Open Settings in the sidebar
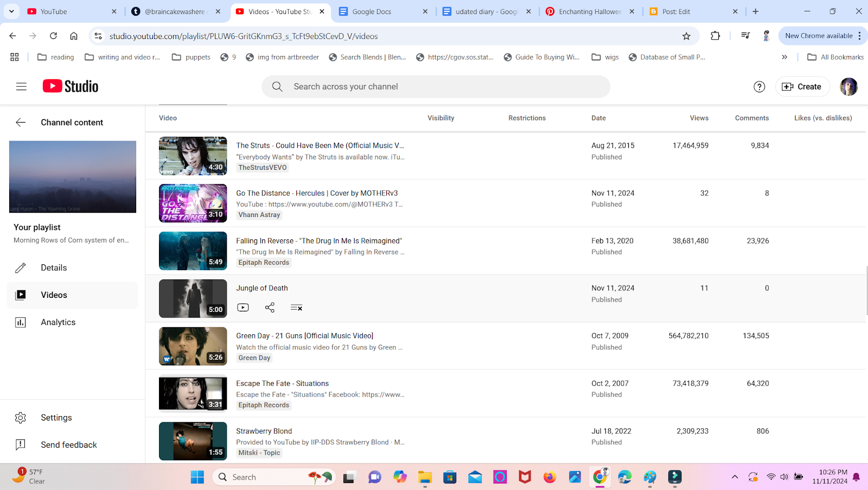Image resolution: width=868 pixels, height=490 pixels. 72,418
